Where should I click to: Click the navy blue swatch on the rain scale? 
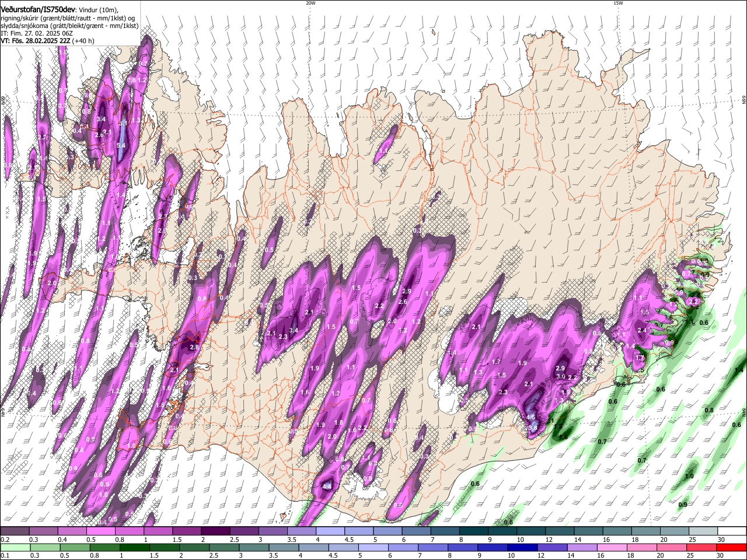point(521,547)
